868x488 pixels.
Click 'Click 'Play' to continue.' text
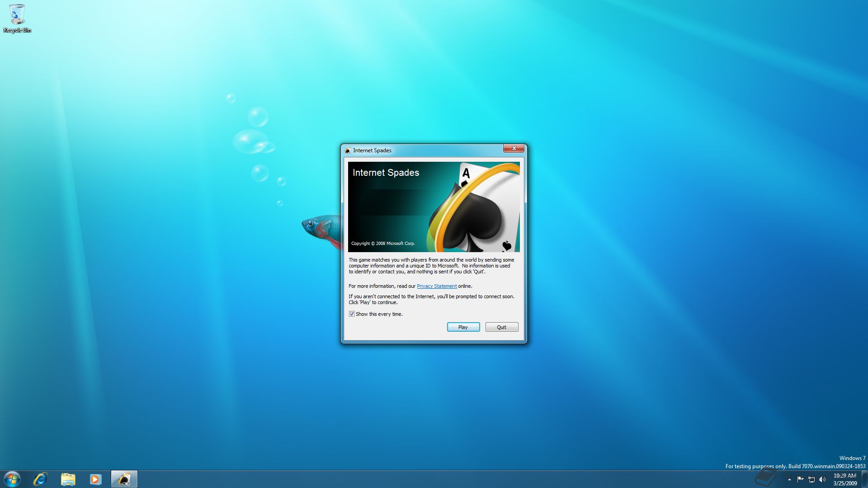[373, 303]
